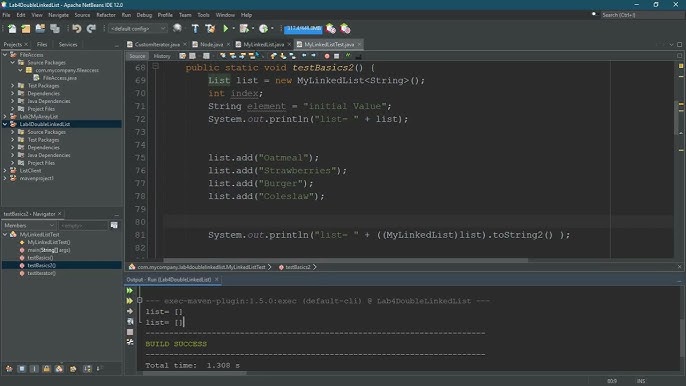Click the Build Project hammer icon
The height and width of the screenshot is (386, 686).
(x=195, y=28)
